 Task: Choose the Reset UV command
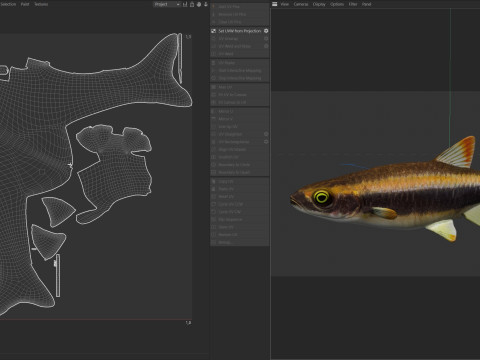pos(240,197)
